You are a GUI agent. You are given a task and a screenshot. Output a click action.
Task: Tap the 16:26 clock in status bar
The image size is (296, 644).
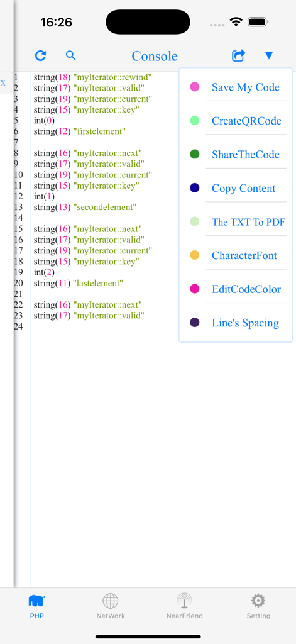[x=56, y=22]
